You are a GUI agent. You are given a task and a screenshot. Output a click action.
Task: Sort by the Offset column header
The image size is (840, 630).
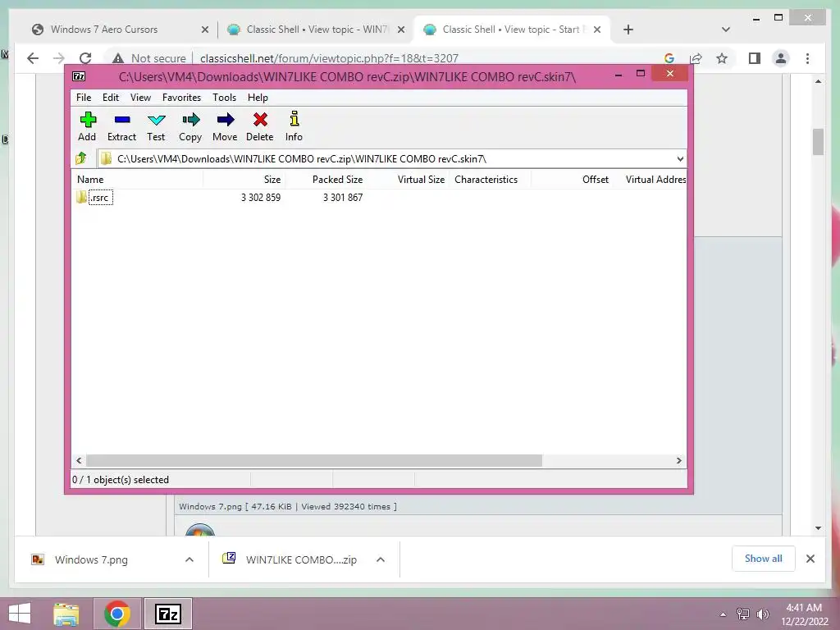pos(572,180)
